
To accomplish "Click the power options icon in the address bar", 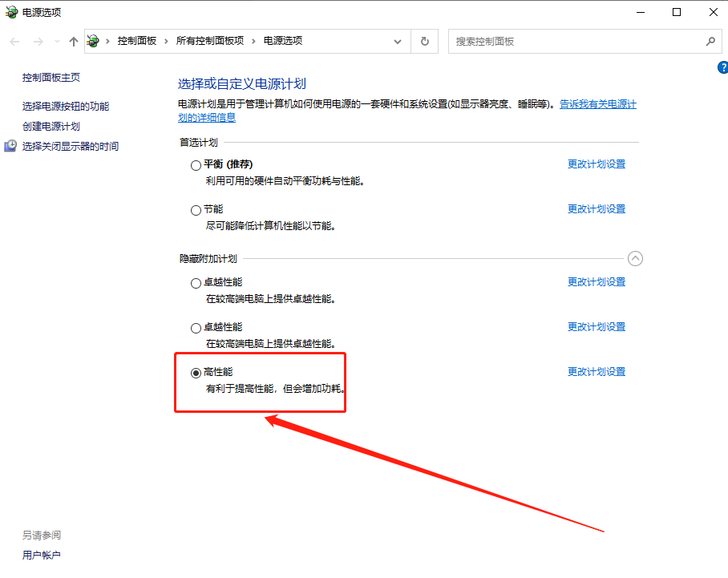I will coord(92,40).
